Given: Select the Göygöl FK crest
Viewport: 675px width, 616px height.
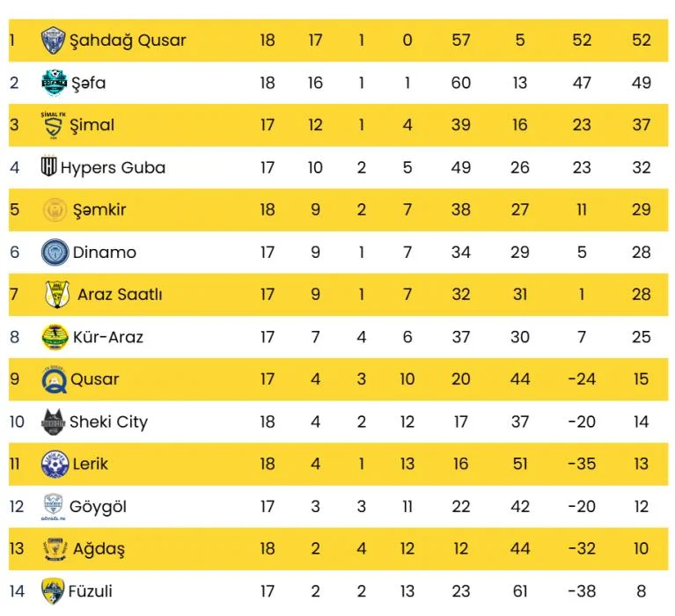Looking at the screenshot, I should pyautogui.click(x=54, y=507).
